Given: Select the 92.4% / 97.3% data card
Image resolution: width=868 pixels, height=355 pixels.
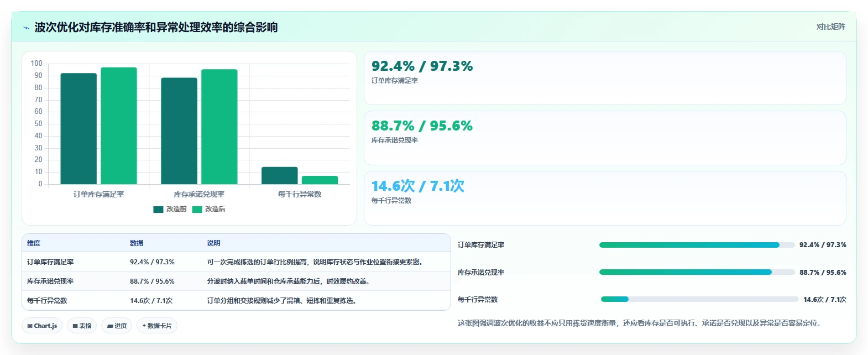Looking at the screenshot, I should pos(605,78).
